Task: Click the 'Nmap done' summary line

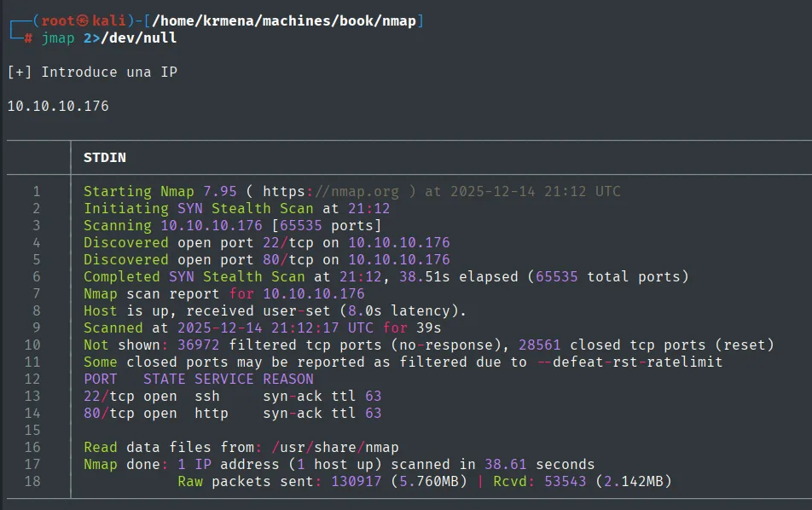Action: [x=339, y=465]
